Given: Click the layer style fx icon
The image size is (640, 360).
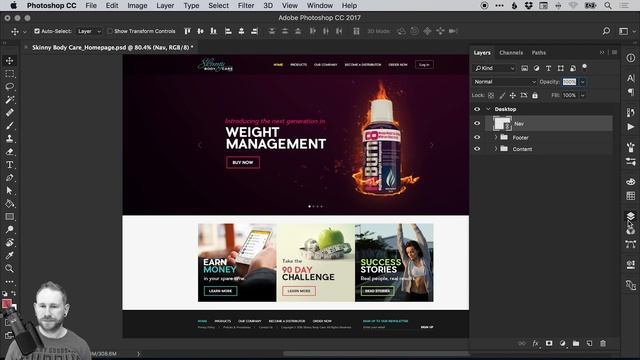Looking at the screenshot, I should [x=536, y=344].
